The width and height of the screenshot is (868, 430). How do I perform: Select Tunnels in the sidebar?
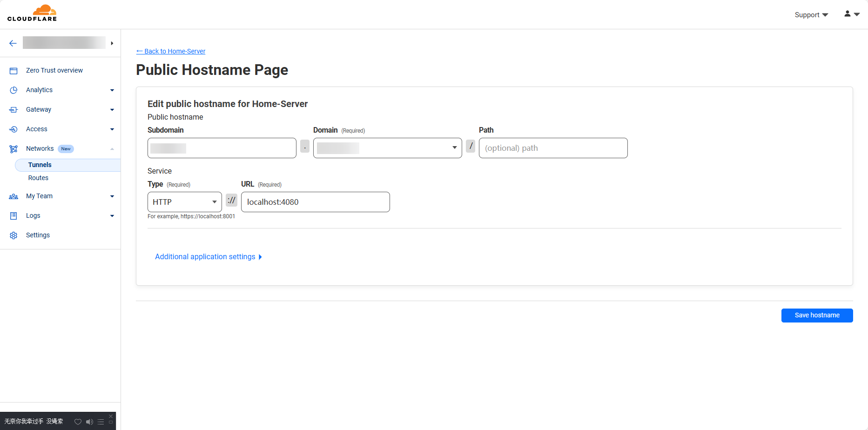click(40, 165)
